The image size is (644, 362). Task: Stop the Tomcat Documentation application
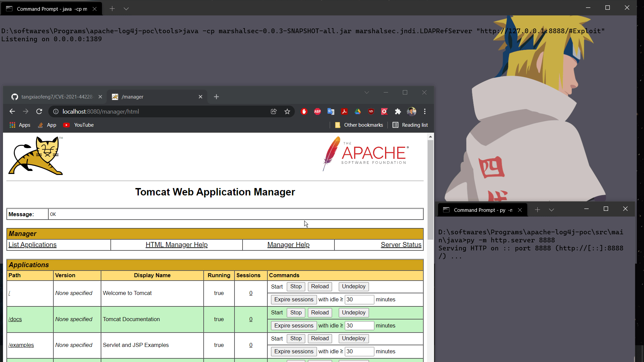tap(296, 313)
